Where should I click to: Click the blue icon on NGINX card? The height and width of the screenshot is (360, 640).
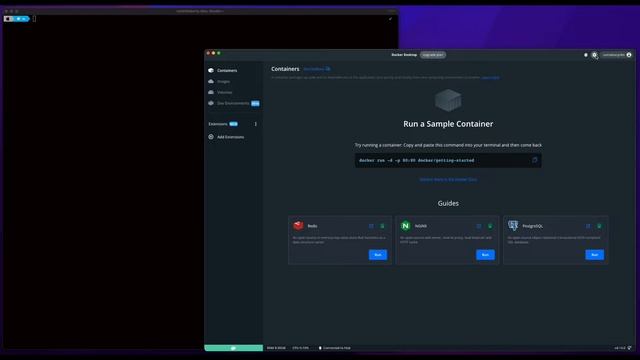point(479,226)
